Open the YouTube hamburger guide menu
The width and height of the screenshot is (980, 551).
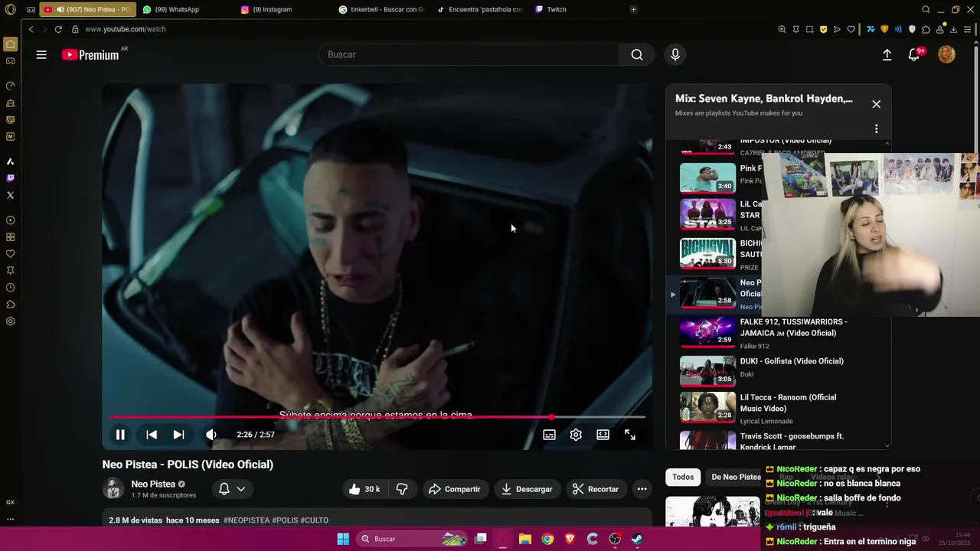[x=41, y=54]
